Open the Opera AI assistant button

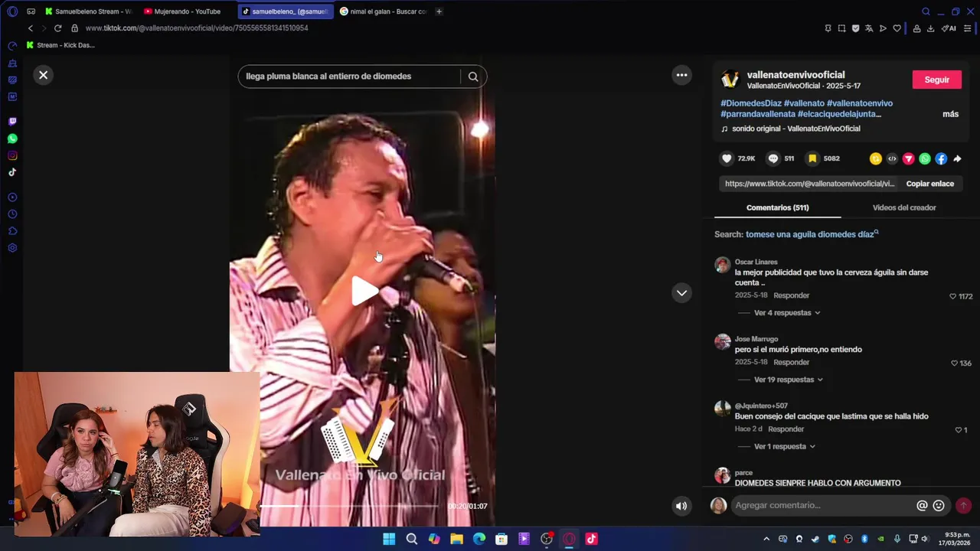pyautogui.click(x=949, y=28)
